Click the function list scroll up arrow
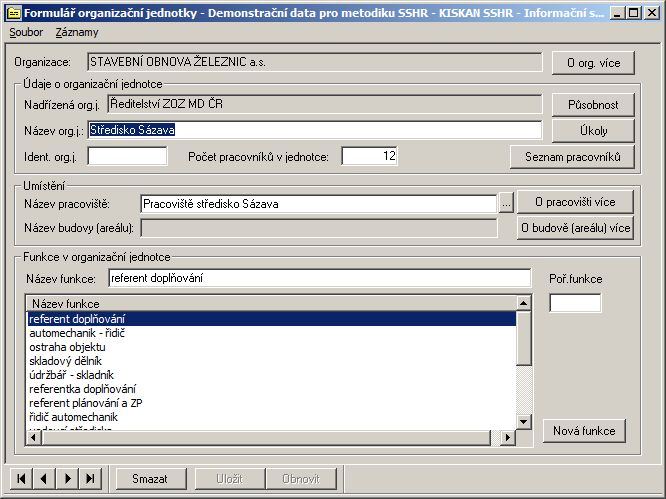This screenshot has width=666, height=499. (524, 303)
